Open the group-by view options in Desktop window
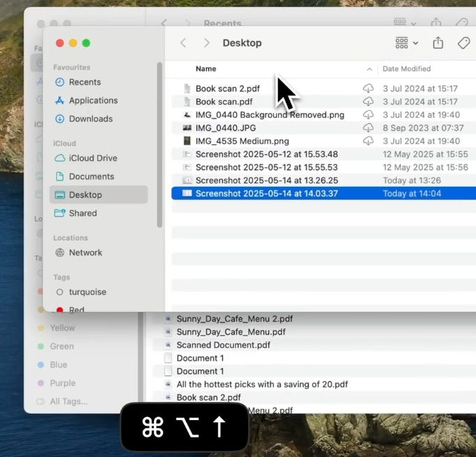Image resolution: width=476 pixels, height=457 pixels. click(x=406, y=42)
